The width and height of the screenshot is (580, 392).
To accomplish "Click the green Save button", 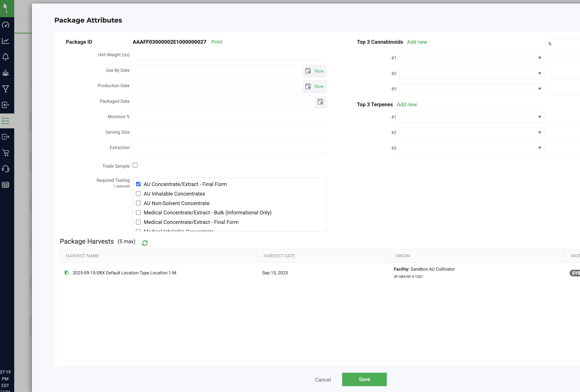I will [364, 379].
